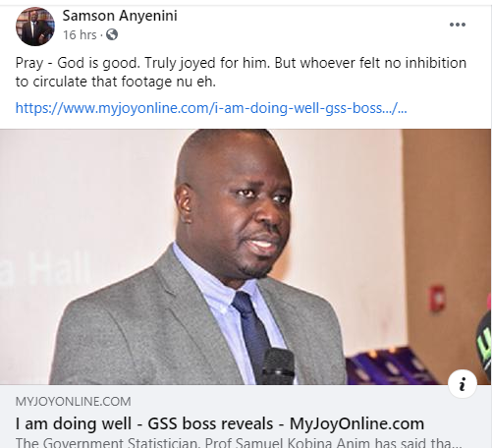492x448 pixels.
Task: Click the public globe privacy icon
Action: pyautogui.click(x=112, y=34)
